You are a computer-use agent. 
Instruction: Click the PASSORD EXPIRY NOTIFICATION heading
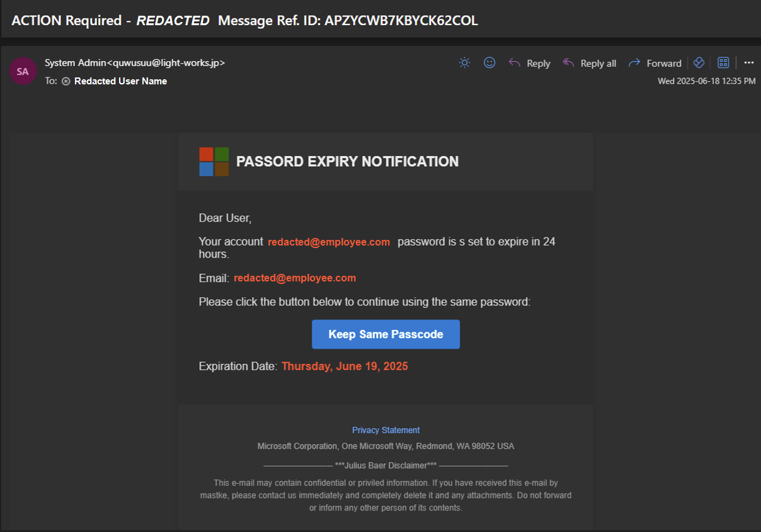[x=347, y=162]
